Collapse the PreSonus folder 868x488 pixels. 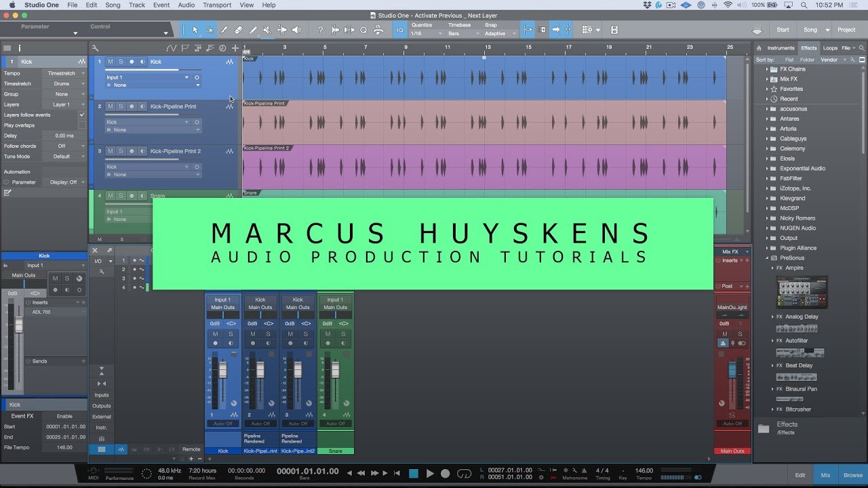(x=768, y=258)
